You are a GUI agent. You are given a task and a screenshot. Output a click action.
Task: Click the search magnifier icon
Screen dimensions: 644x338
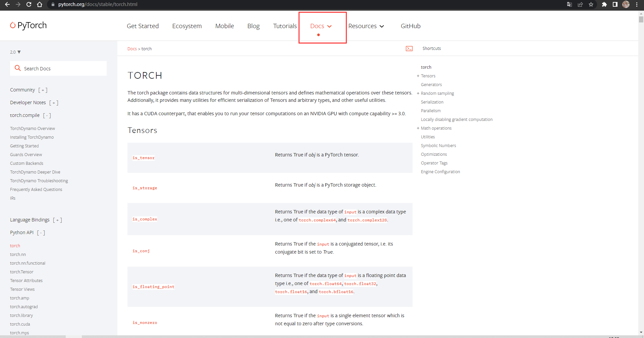tap(18, 68)
